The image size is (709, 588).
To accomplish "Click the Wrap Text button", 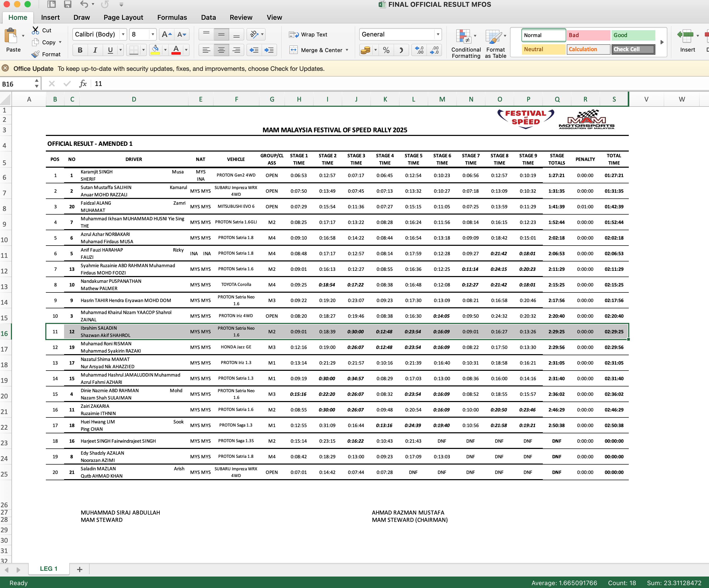I will point(308,34).
